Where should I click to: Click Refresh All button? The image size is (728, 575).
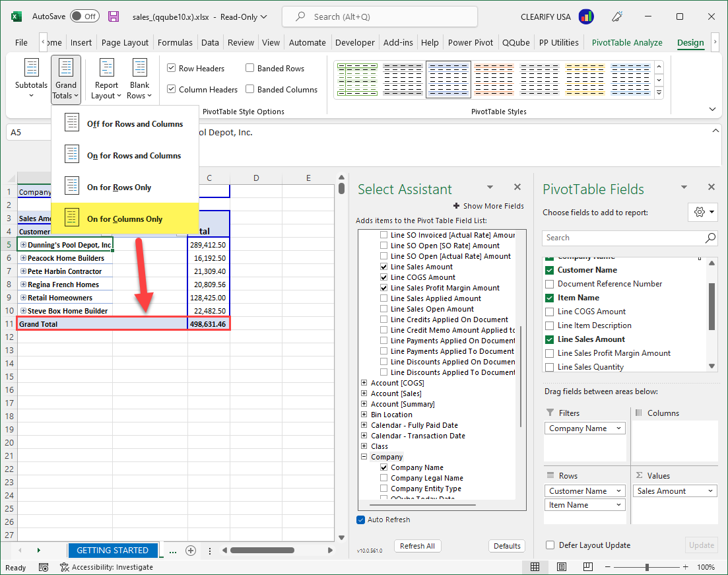(417, 546)
